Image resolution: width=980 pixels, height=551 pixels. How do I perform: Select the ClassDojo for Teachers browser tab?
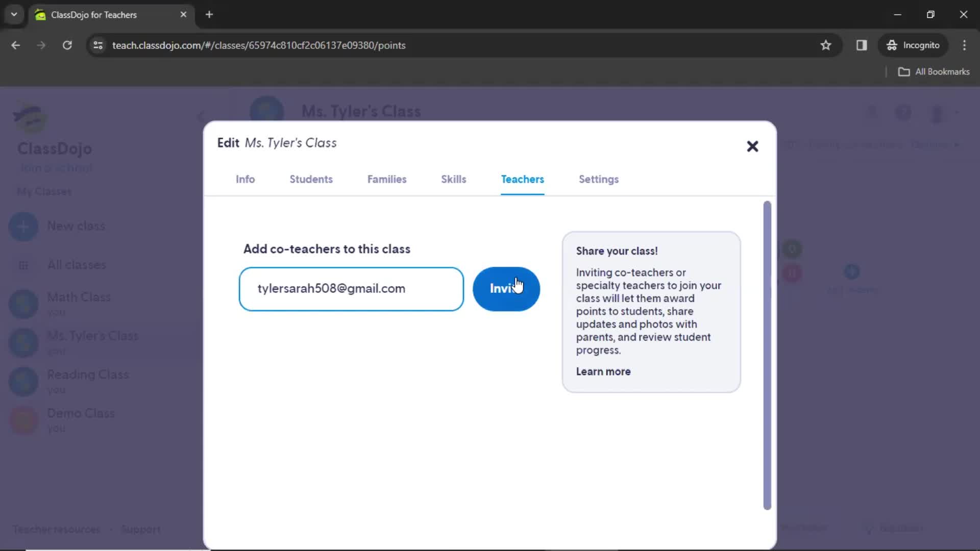tap(111, 15)
